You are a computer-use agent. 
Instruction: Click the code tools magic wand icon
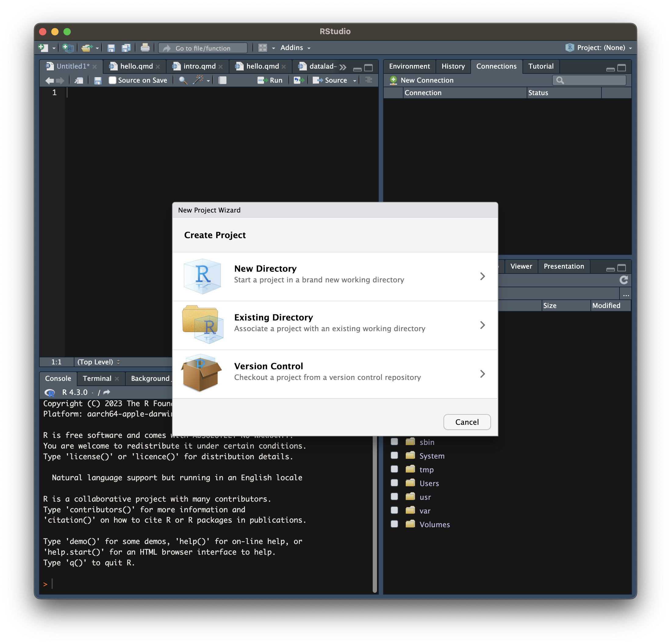tap(198, 80)
